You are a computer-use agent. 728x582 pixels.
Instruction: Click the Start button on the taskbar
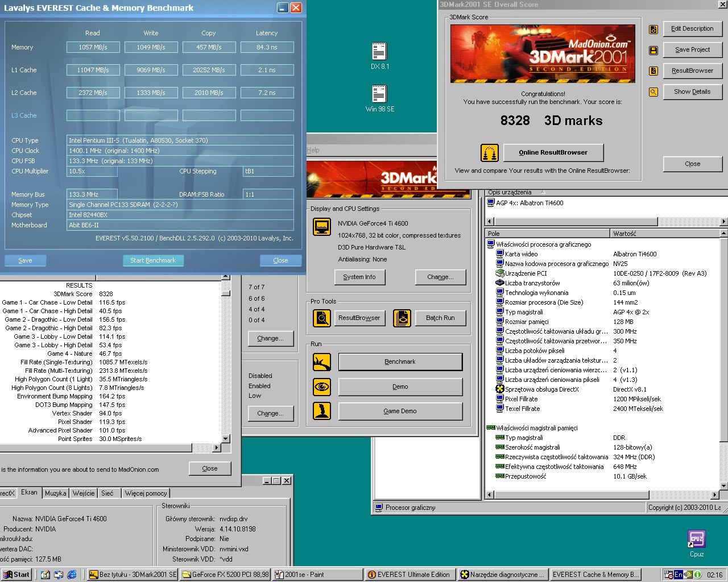point(16,575)
